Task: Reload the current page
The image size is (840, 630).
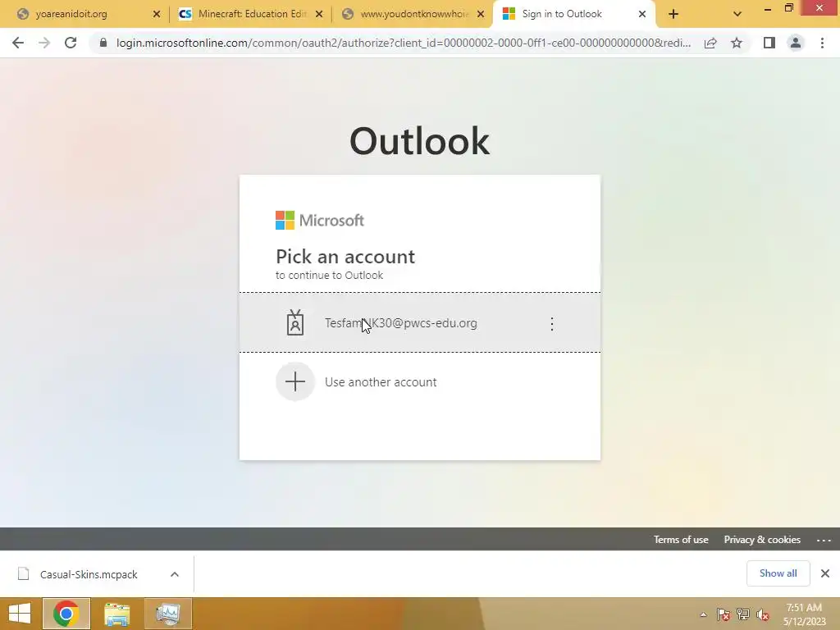Action: (x=71, y=43)
